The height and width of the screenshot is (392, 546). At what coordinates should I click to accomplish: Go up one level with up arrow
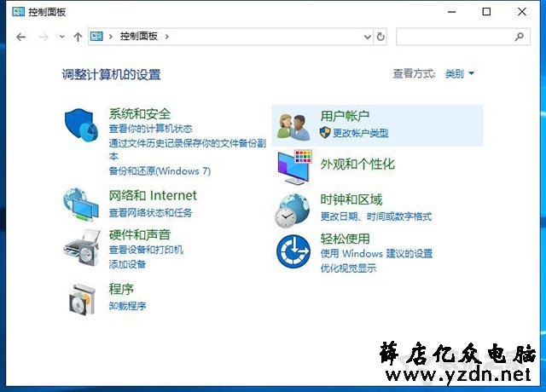[78, 37]
